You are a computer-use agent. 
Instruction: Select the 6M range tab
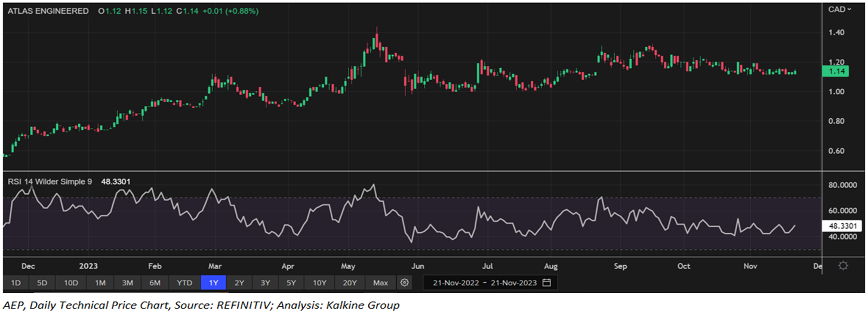[x=155, y=282]
